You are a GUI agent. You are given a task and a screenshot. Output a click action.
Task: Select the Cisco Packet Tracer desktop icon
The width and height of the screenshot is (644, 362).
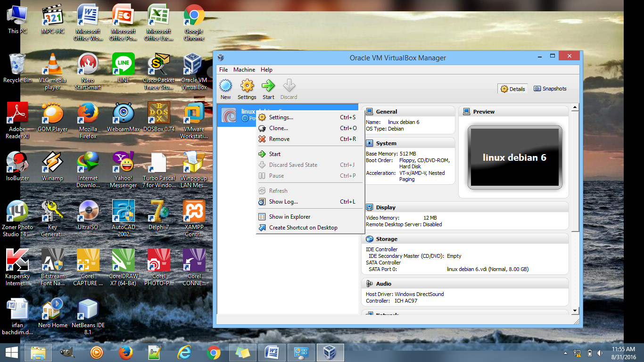coord(159,72)
